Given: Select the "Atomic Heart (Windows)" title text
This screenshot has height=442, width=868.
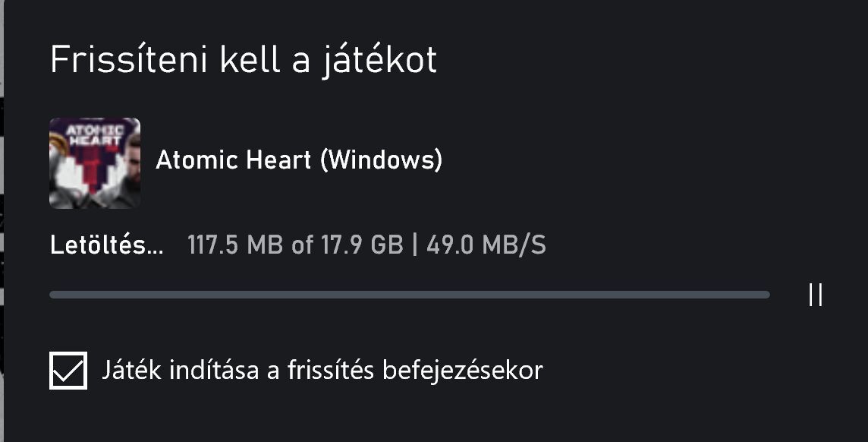Looking at the screenshot, I should tap(299, 161).
